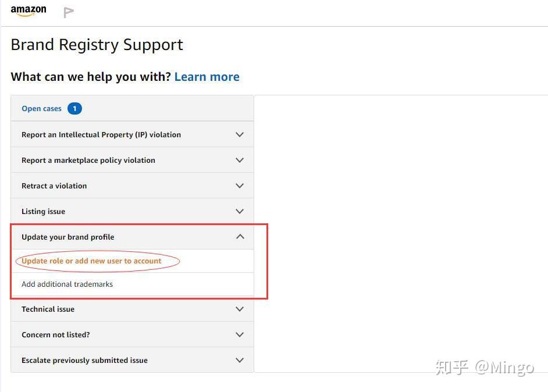Viewport: 548px width, 392px height.
Task: Click the chevron beside "Listing issue"
Action: tap(240, 211)
